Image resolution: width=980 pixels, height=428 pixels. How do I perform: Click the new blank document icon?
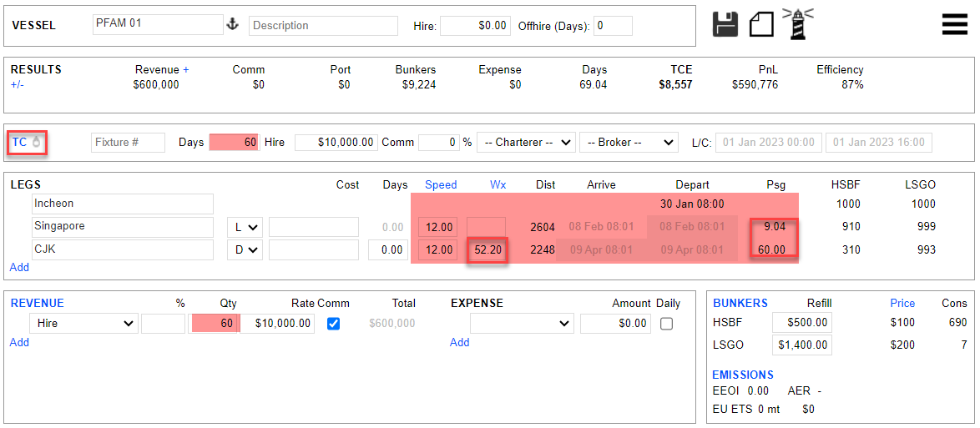[761, 23]
